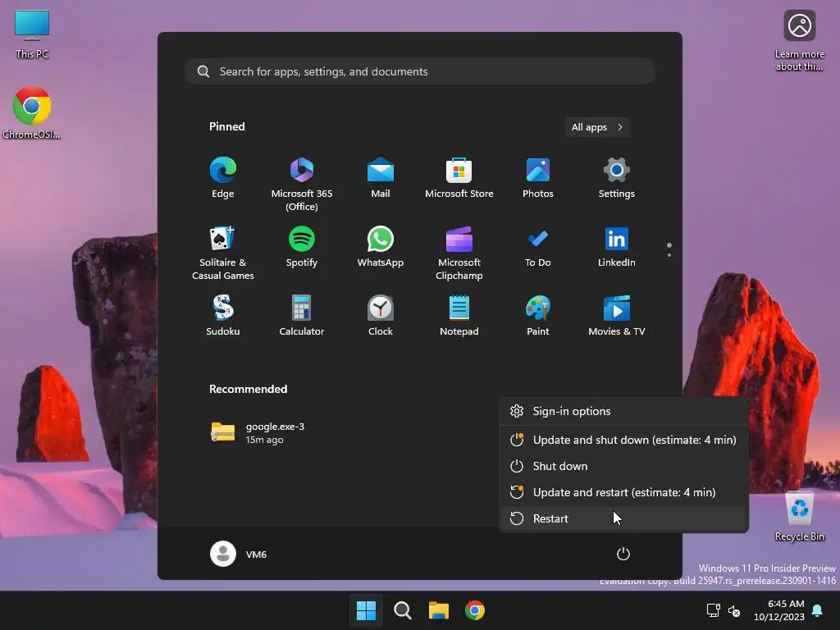Launch the Paint app

[538, 316]
